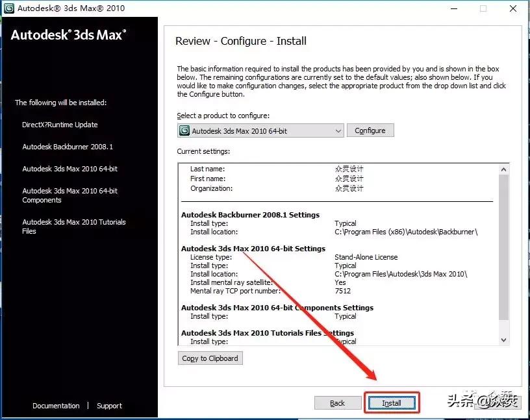Image resolution: width=530 pixels, height=420 pixels.
Task: Click the scroll-down arrow in Current settings
Action: [x=503, y=340]
